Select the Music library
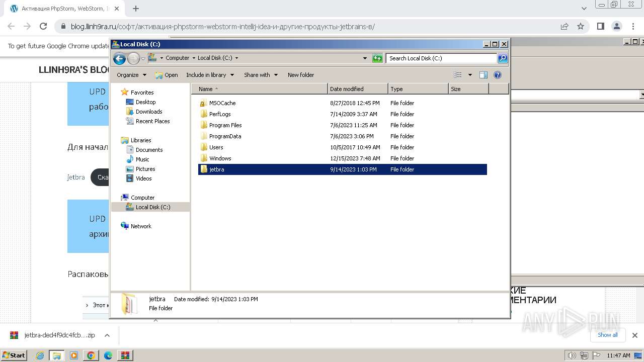The width and height of the screenshot is (644, 362). click(x=142, y=159)
